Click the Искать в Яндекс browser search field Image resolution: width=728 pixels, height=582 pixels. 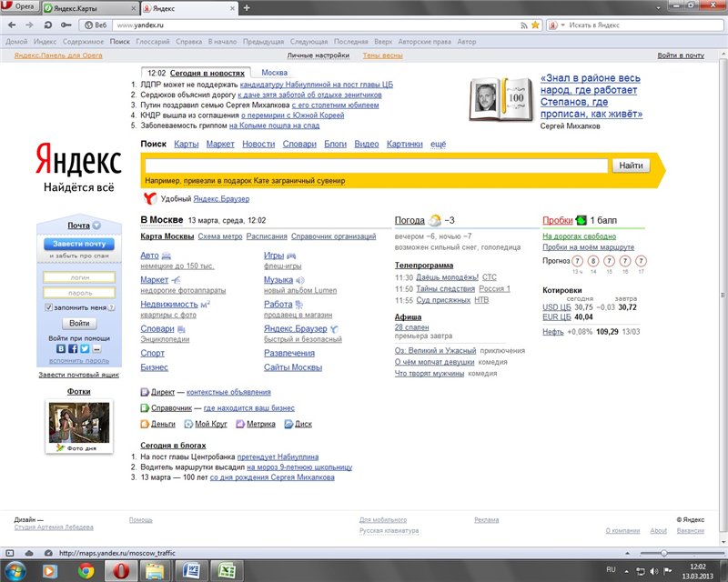click(x=645, y=25)
